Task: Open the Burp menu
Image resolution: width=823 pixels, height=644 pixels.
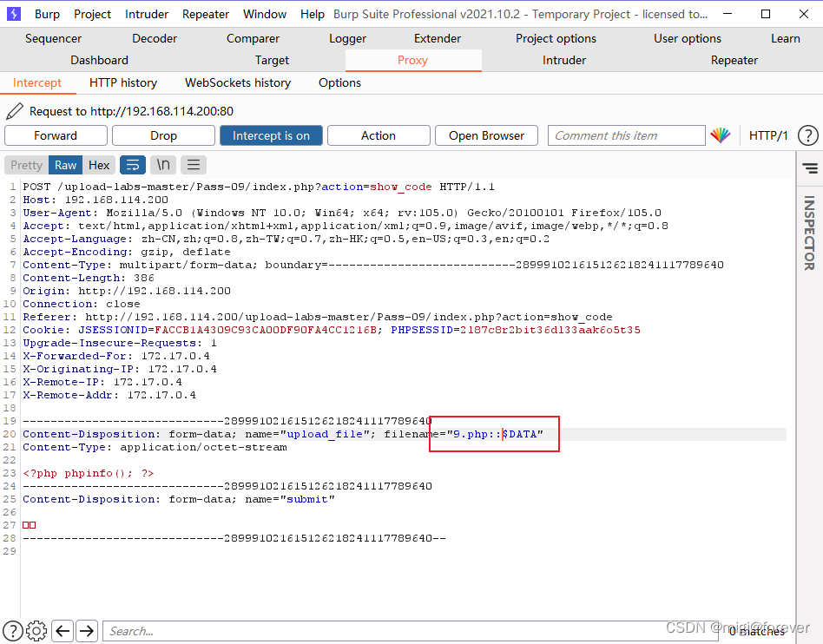Action: point(47,14)
